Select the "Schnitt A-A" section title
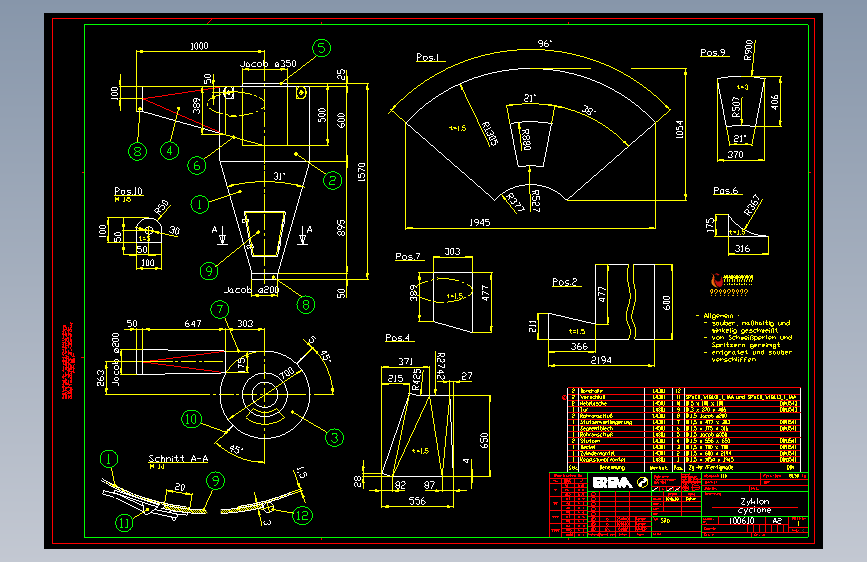The width and height of the screenshot is (867, 562). pos(178,459)
